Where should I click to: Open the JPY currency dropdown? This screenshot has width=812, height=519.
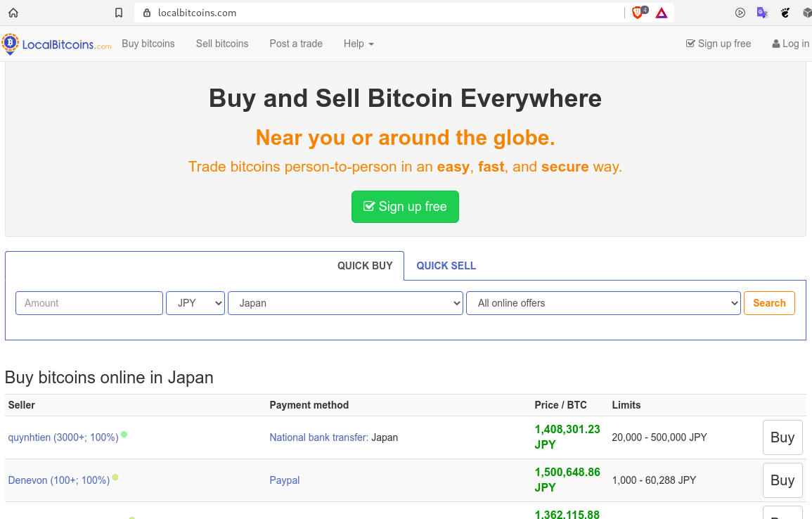[195, 303]
